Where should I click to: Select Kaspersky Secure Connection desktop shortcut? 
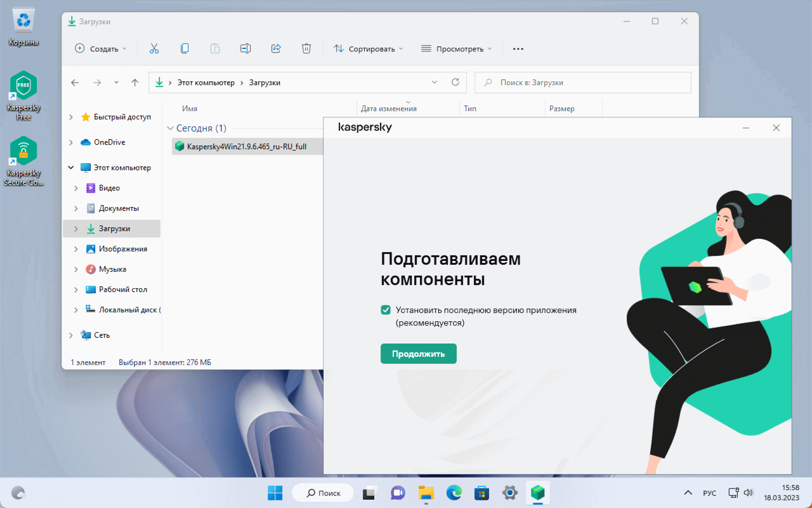pos(23,161)
